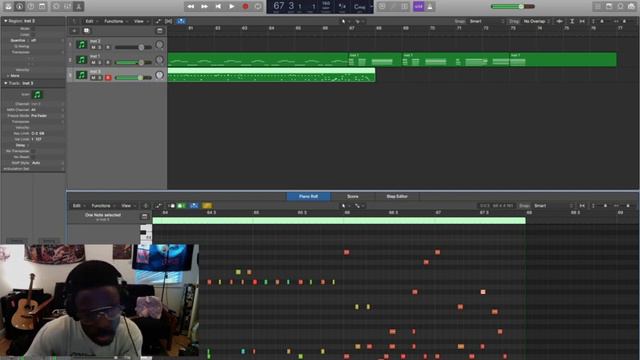Open the Tracks area left-click tool menu
The height and width of the screenshot is (360, 640).
pos(344,21)
